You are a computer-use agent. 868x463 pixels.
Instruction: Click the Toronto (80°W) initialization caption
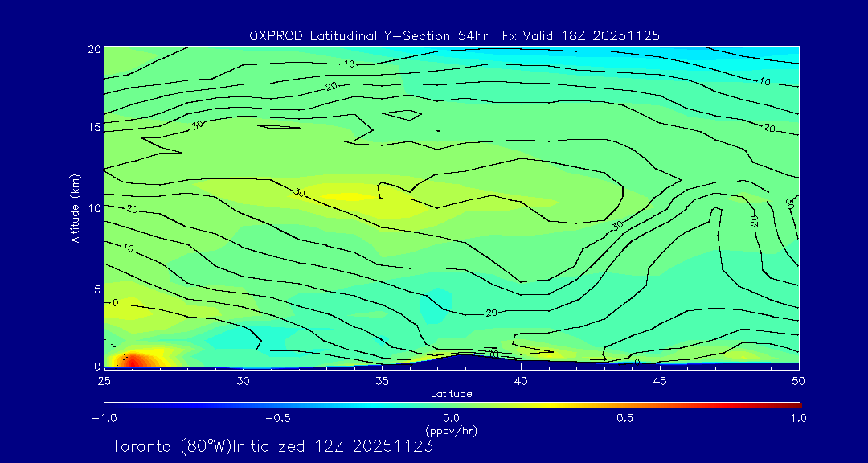272,446
